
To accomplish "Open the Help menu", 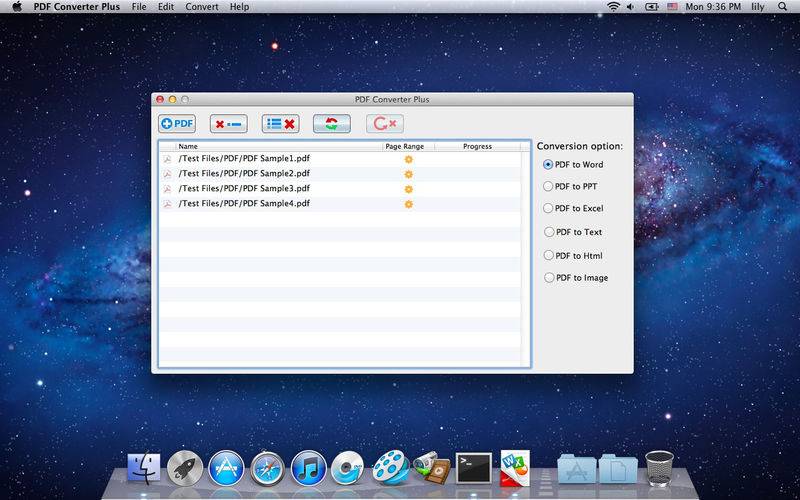I will 239,7.
